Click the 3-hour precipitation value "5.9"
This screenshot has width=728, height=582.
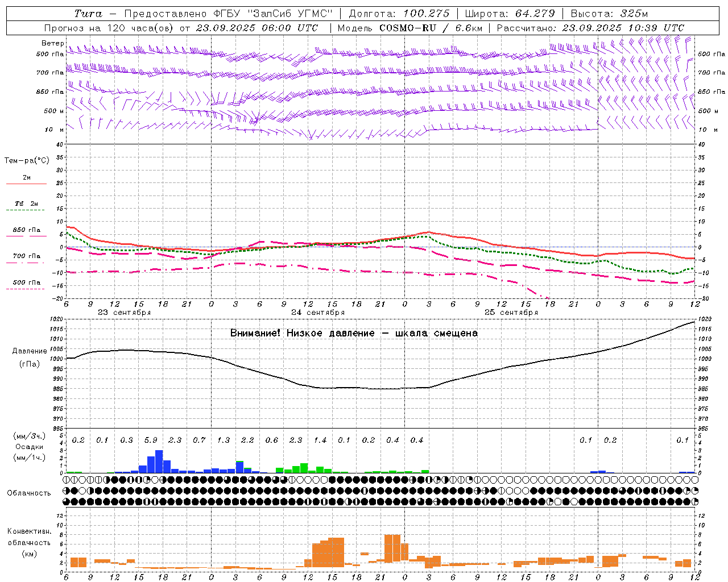[x=151, y=440]
